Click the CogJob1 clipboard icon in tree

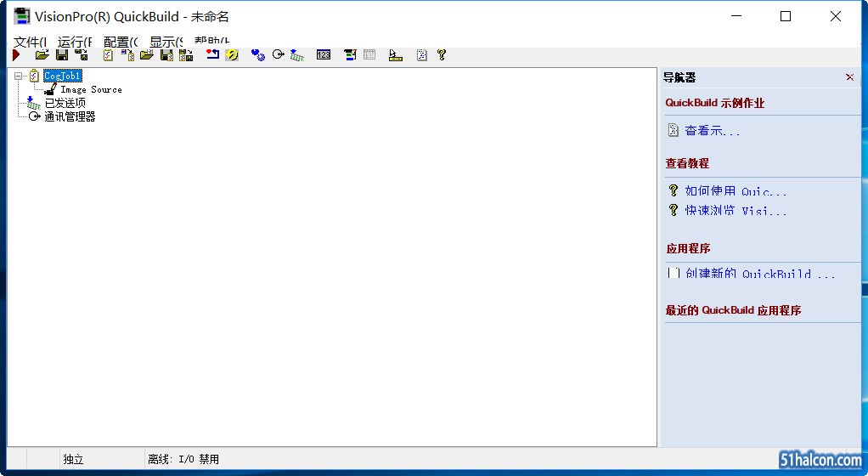[x=34, y=76]
